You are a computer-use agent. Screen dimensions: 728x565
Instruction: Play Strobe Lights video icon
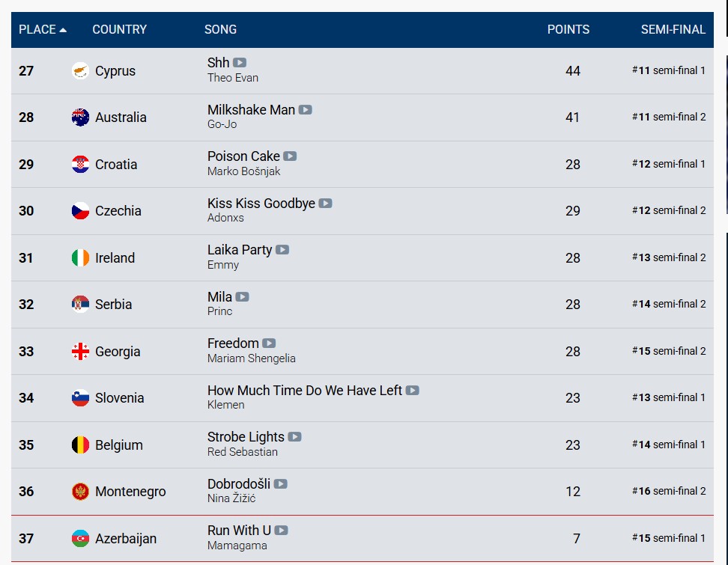pos(294,437)
